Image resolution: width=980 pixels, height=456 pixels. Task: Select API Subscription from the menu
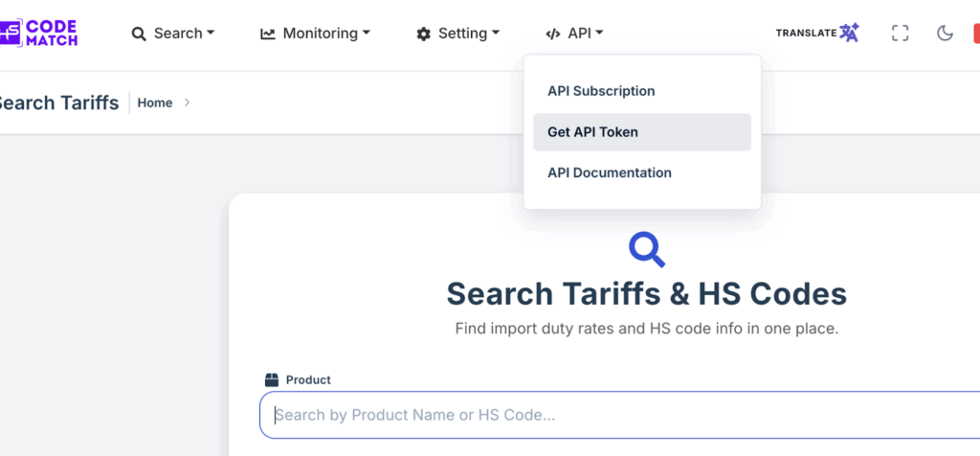[x=601, y=91]
